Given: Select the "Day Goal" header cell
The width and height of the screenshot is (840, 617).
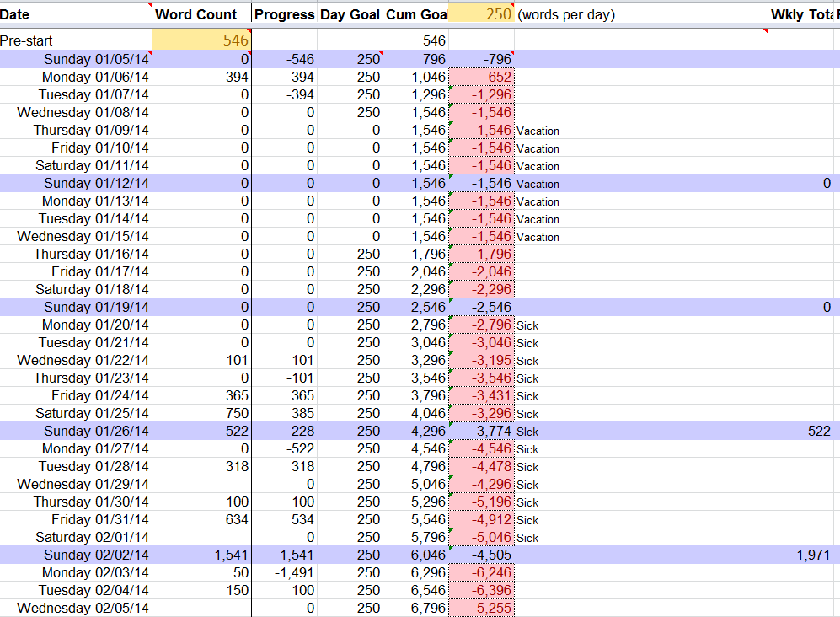Looking at the screenshot, I should coord(350,14).
